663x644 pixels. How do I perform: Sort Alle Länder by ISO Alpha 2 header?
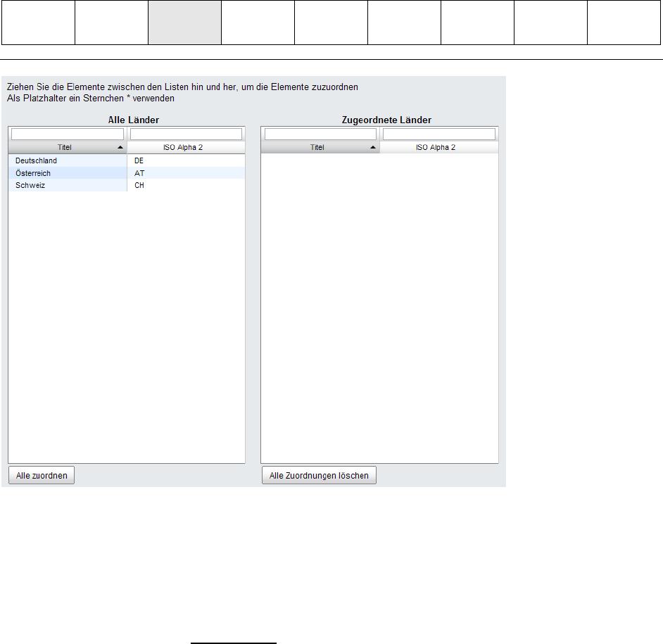pos(186,147)
